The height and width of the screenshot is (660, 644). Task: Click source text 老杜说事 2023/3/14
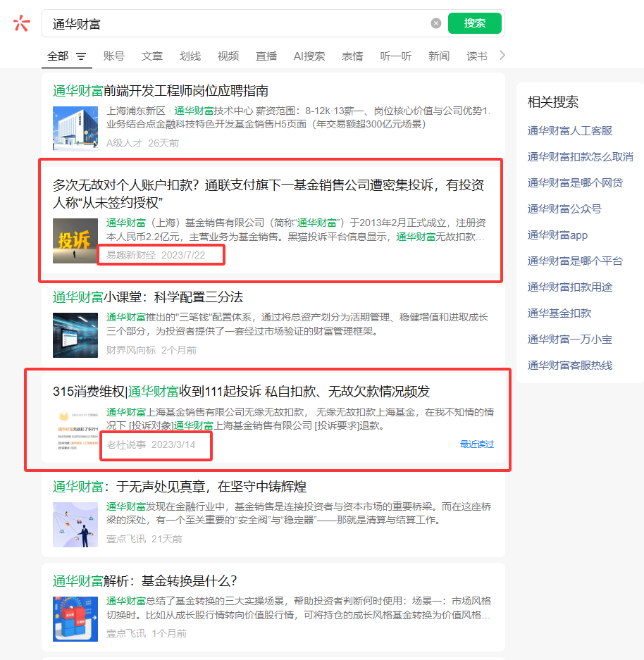151,445
